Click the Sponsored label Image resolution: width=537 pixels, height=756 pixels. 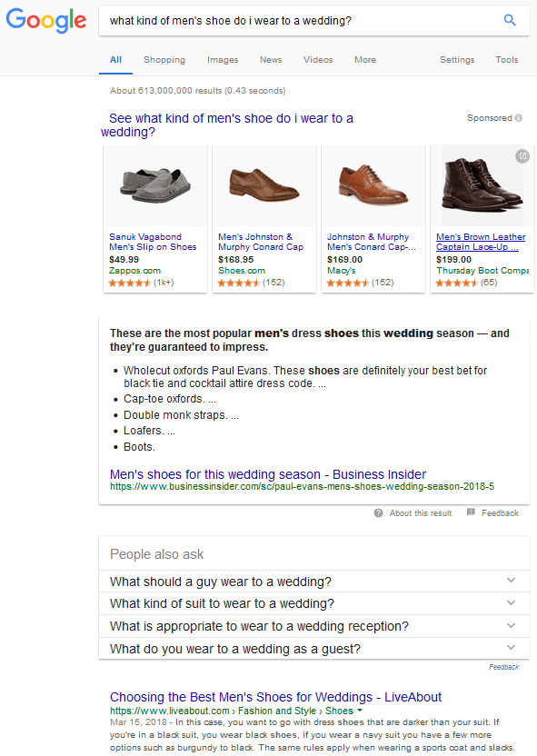click(x=489, y=118)
